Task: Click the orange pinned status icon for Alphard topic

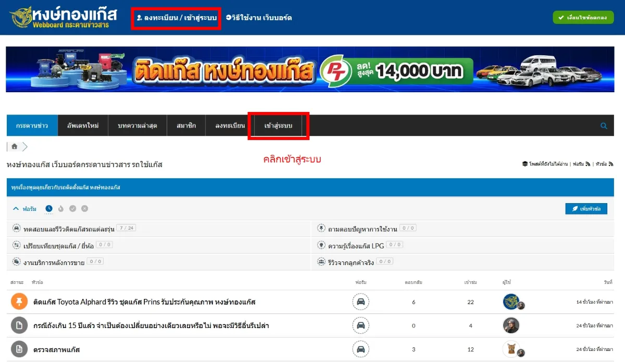Action: pyautogui.click(x=19, y=302)
